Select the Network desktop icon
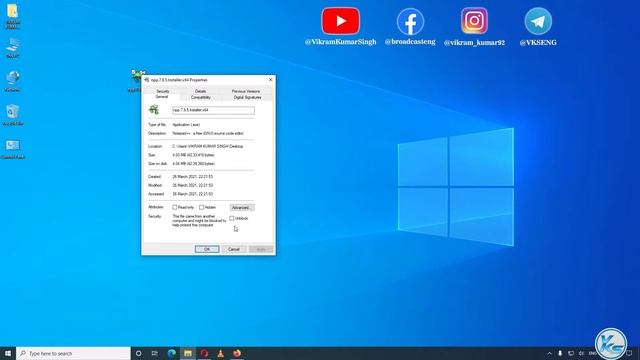640x360 pixels. point(13,81)
